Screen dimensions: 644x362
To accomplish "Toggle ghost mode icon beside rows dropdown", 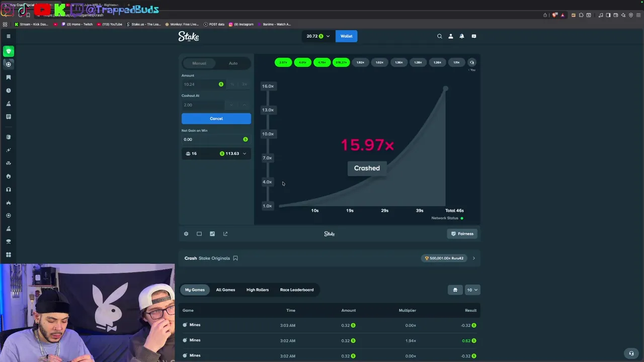I will pos(455,290).
